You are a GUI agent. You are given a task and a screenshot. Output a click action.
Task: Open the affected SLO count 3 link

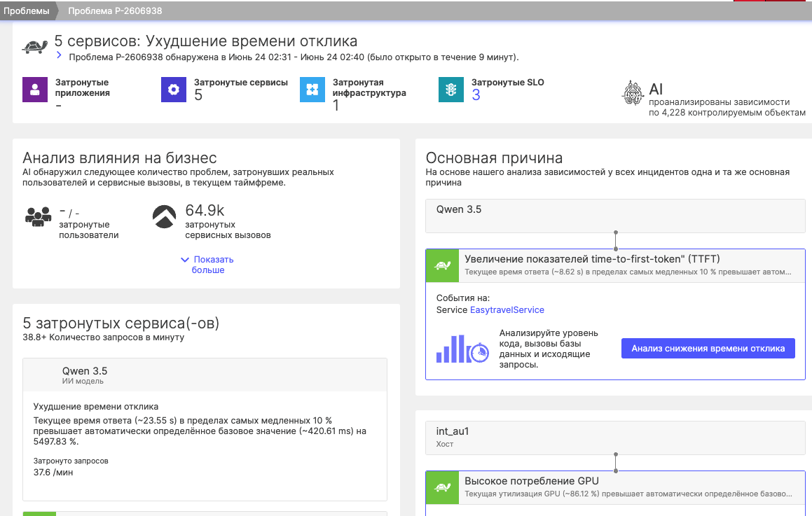[476, 95]
